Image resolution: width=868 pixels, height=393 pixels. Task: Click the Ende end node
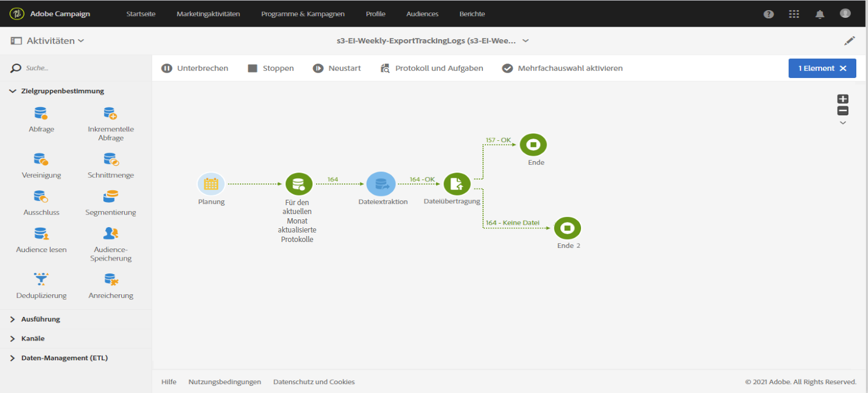533,144
